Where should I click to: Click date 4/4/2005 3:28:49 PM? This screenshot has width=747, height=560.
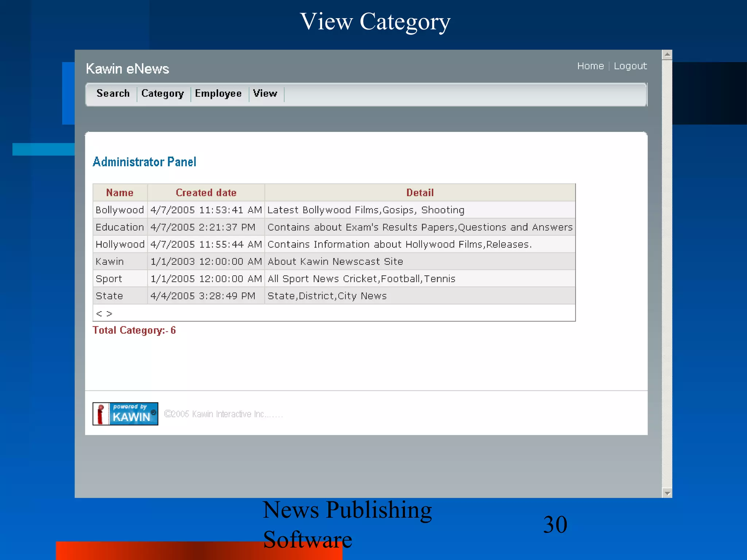(x=203, y=296)
